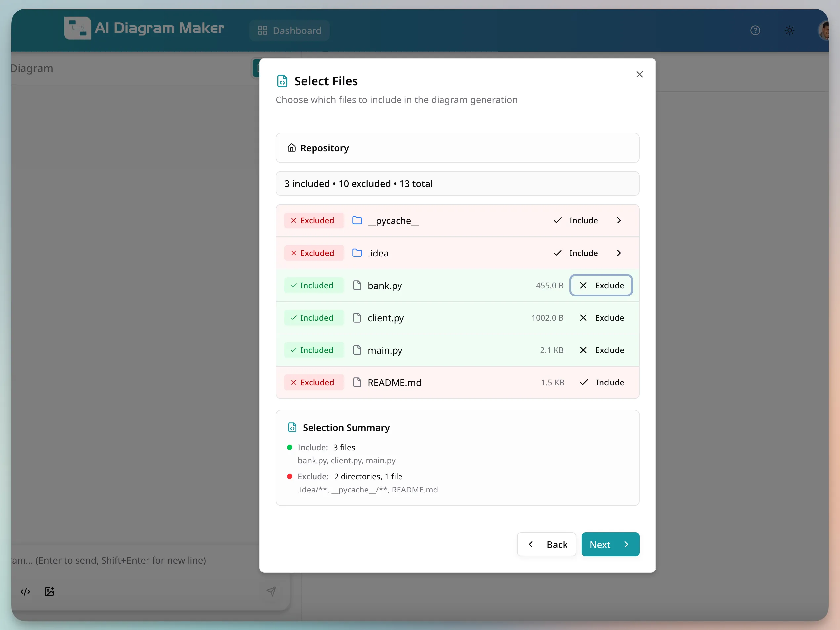
Task: Click the home icon next to Repository
Action: click(x=292, y=148)
